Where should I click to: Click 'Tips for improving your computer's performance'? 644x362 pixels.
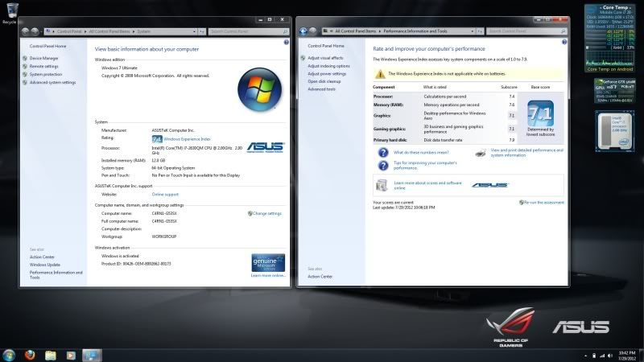(x=425, y=166)
